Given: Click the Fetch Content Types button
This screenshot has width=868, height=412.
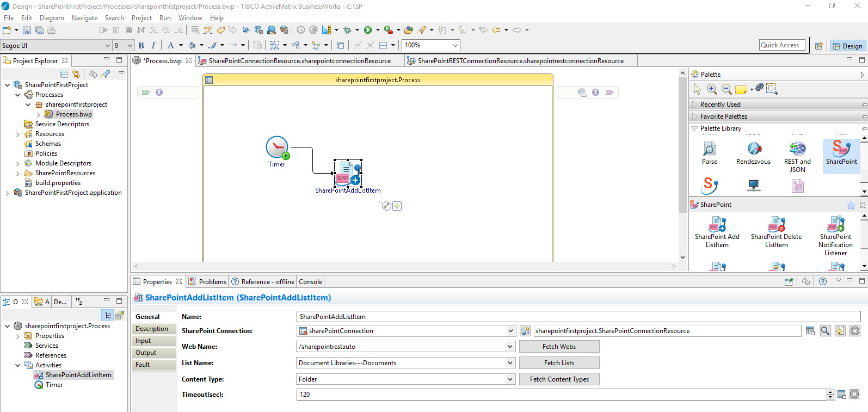Looking at the screenshot, I should click(559, 379).
